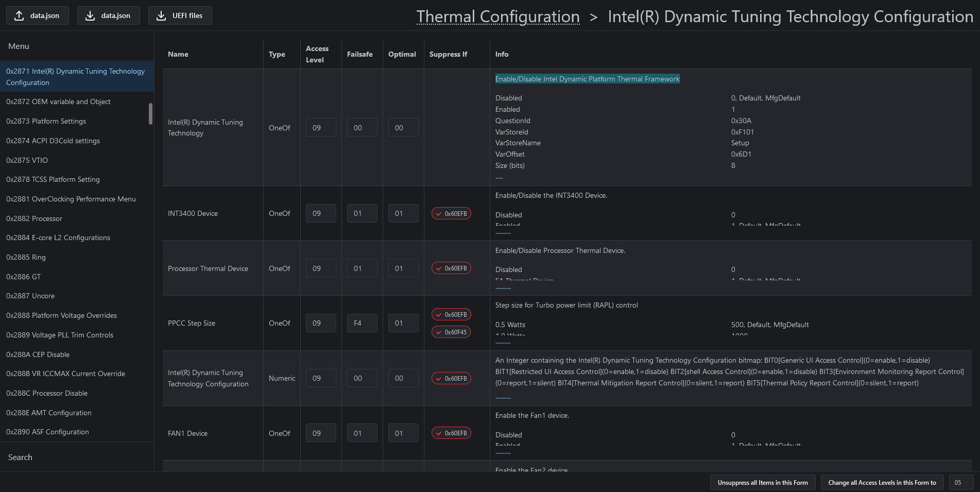Screen dimensions: 980x492
Task: Edit Failsafe field for INT3400 Device
Action: click(x=362, y=213)
